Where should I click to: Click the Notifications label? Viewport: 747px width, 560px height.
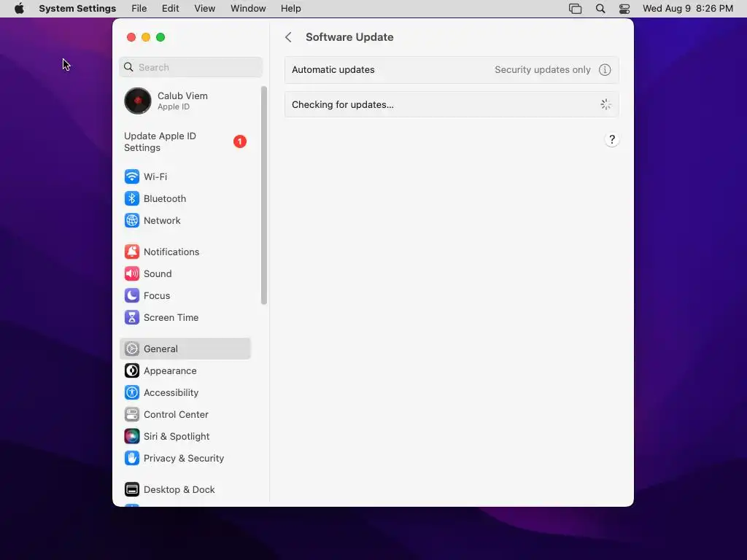(171, 252)
